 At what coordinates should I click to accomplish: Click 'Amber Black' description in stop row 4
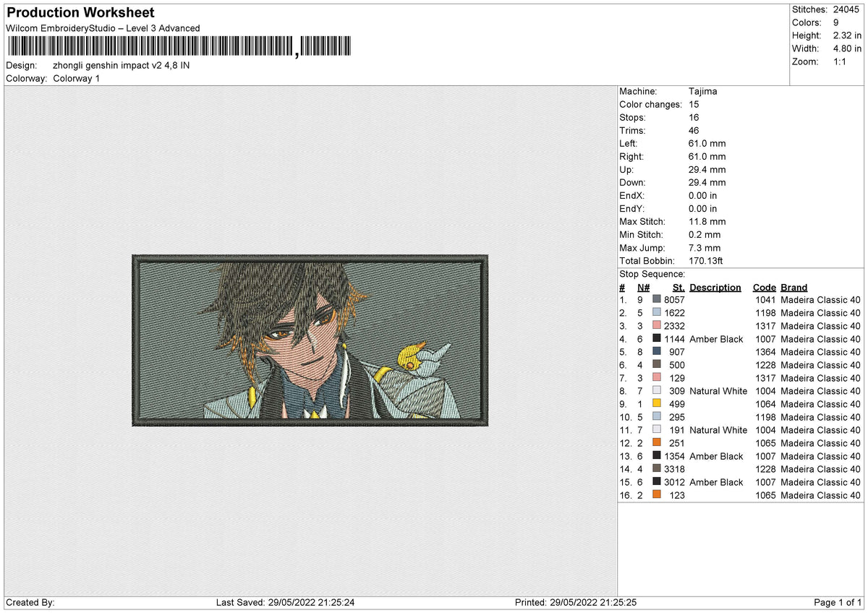pos(716,339)
